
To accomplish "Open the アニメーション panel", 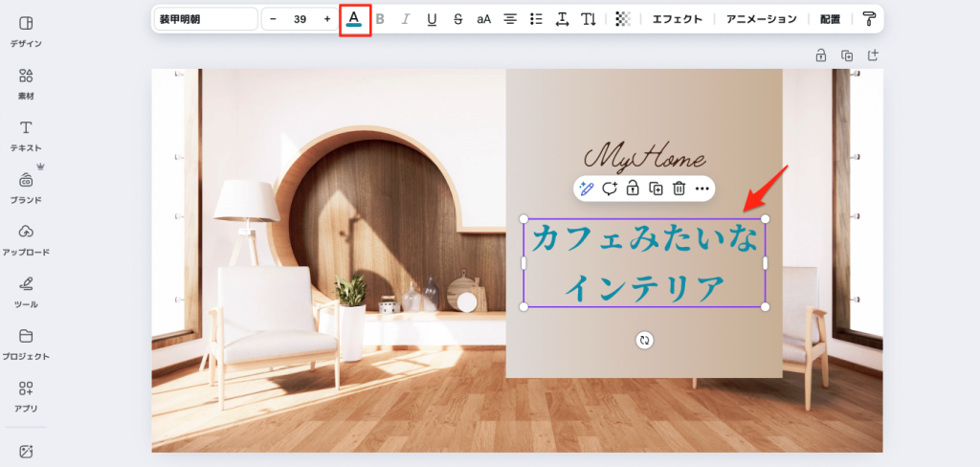I will pyautogui.click(x=761, y=19).
